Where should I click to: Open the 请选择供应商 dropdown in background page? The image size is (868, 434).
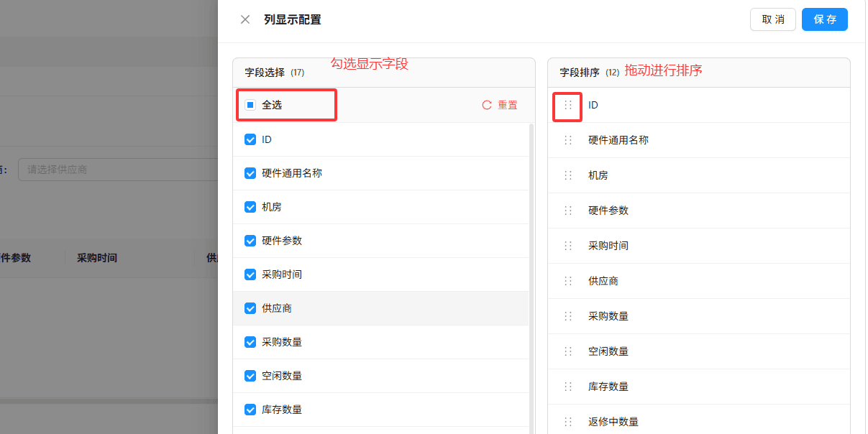[x=118, y=170]
